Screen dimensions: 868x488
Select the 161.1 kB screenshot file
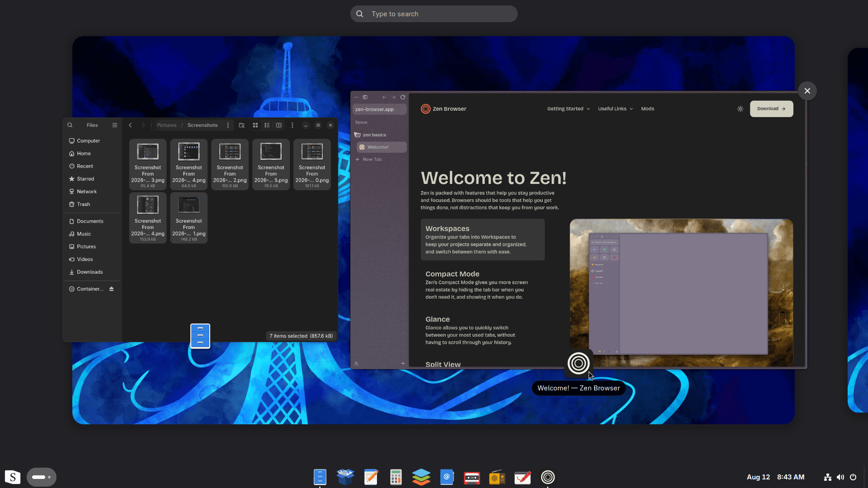click(312, 164)
